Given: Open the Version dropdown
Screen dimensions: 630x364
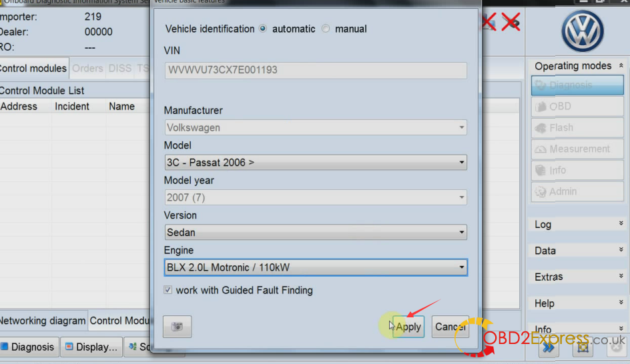Looking at the screenshot, I should coord(316,233).
